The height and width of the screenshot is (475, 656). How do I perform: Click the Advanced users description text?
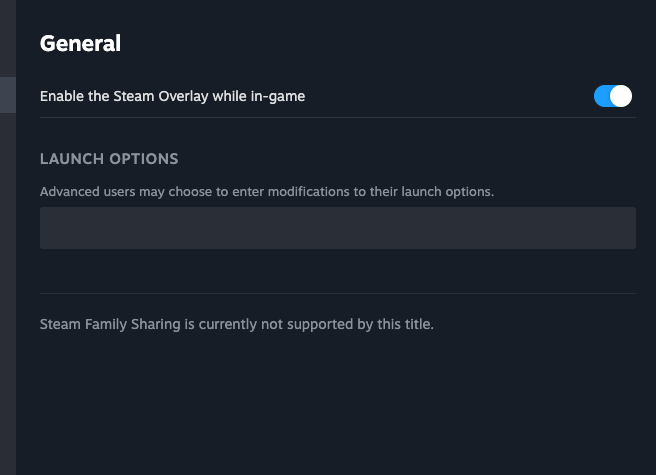pyautogui.click(x=266, y=191)
